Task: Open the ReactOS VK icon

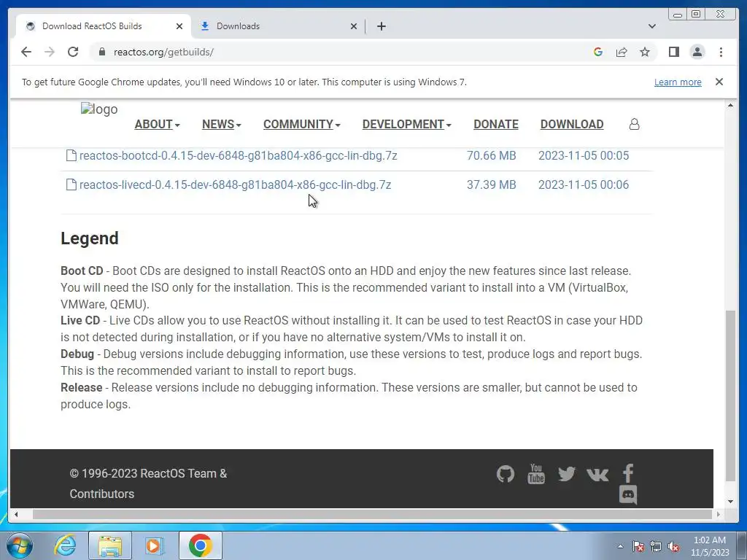Action: click(597, 474)
